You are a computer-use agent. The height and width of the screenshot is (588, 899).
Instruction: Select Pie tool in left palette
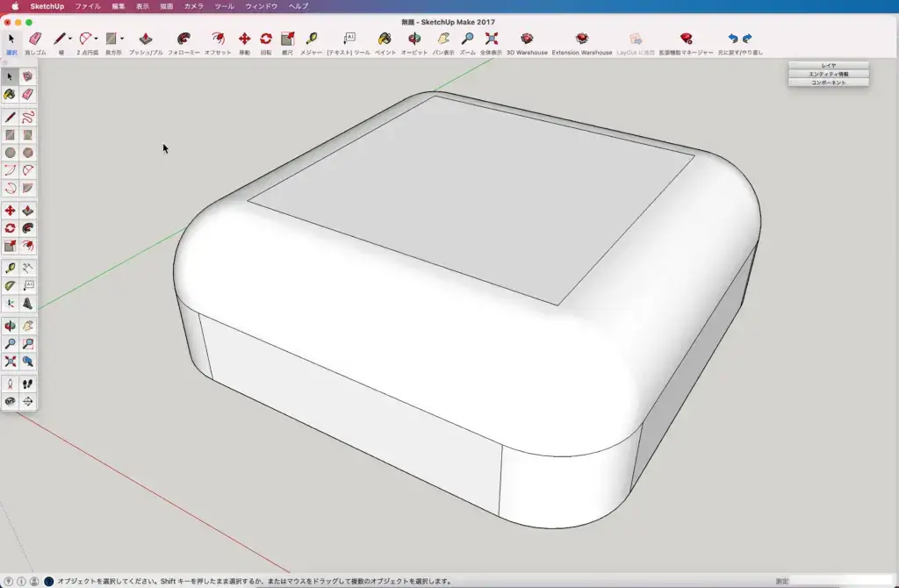pyautogui.click(x=27, y=188)
